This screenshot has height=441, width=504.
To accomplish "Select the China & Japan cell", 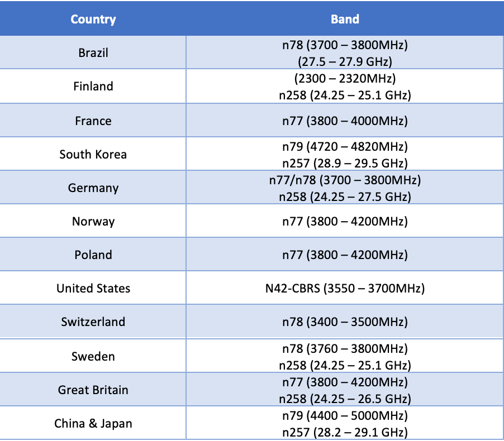I will [x=93, y=423].
